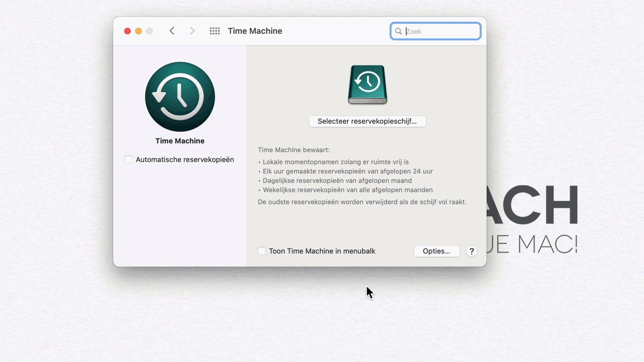Click the Time Machine window title
Screen dimensions: 644x362
pos(255,31)
